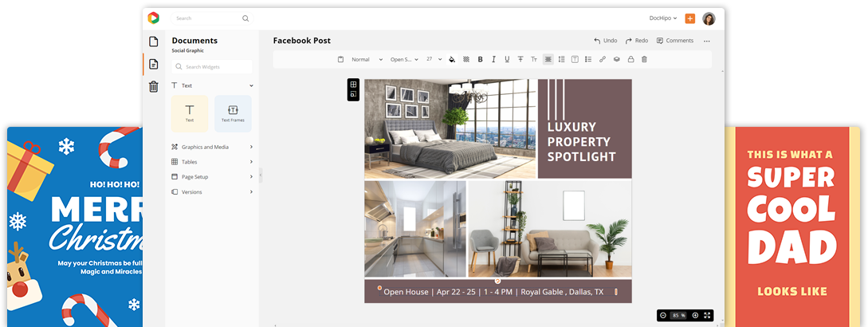Expand the Page Setup section
This screenshot has width=868, height=327.
click(212, 177)
